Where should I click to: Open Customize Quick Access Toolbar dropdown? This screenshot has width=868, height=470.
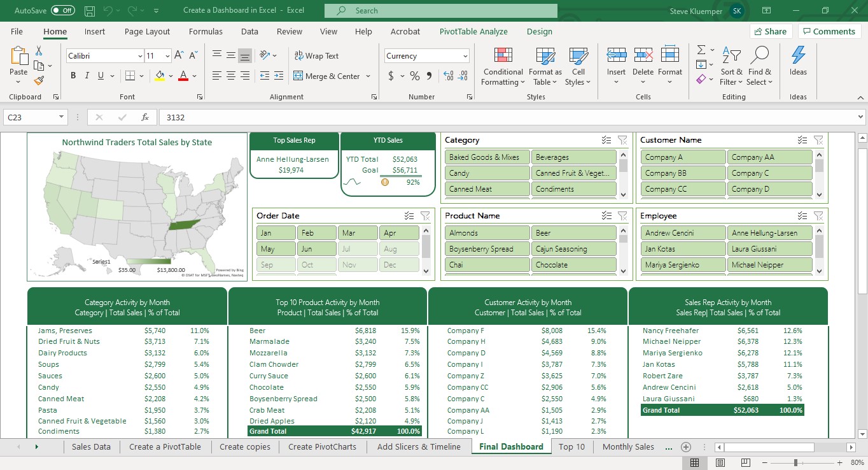point(156,11)
